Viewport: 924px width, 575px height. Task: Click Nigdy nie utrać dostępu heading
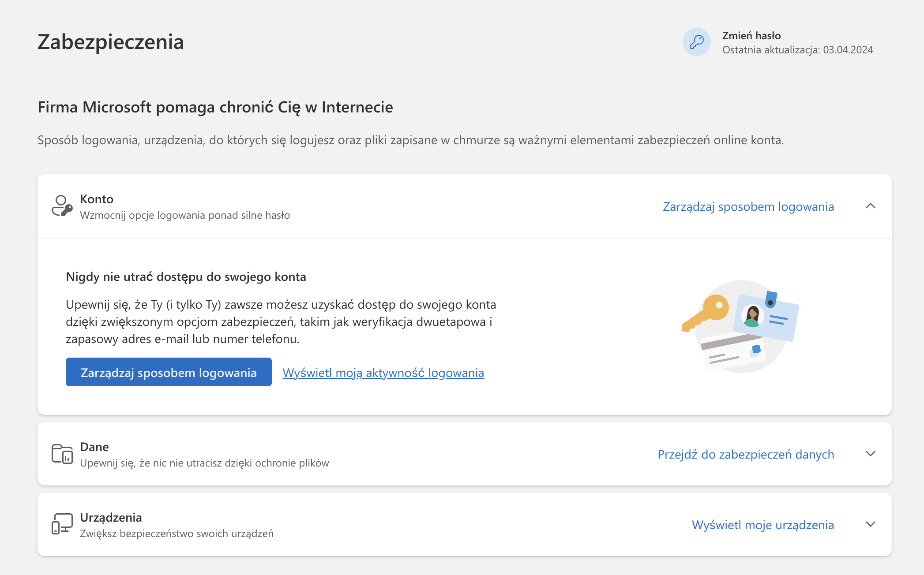[186, 276]
